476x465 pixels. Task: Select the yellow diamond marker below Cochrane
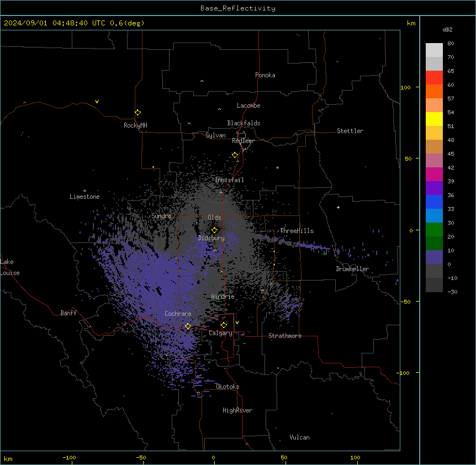tap(188, 326)
